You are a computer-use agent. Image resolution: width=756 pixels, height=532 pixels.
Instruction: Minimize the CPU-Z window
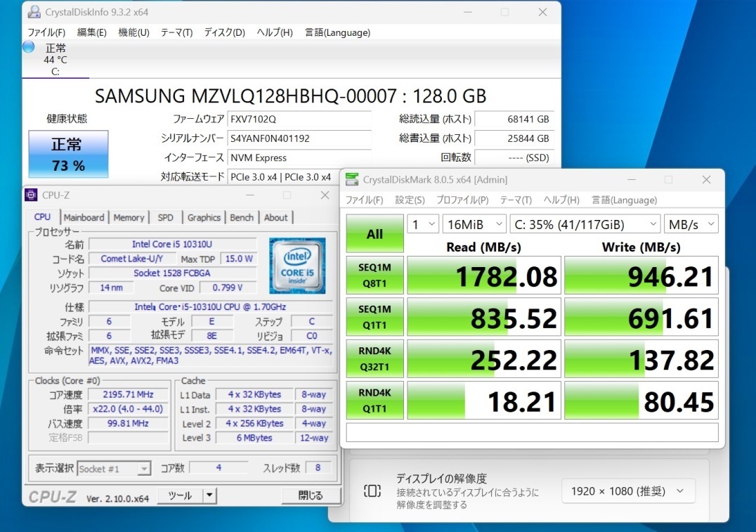coord(250,195)
